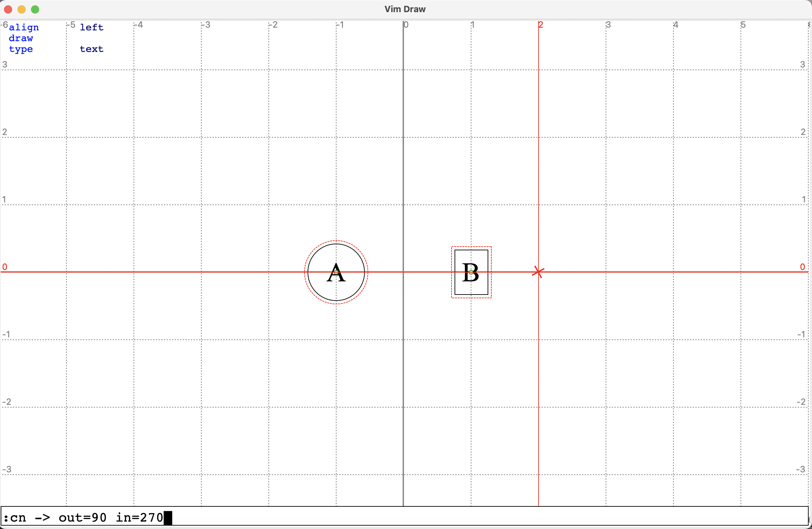Click the green fullscreen window button

(x=35, y=9)
